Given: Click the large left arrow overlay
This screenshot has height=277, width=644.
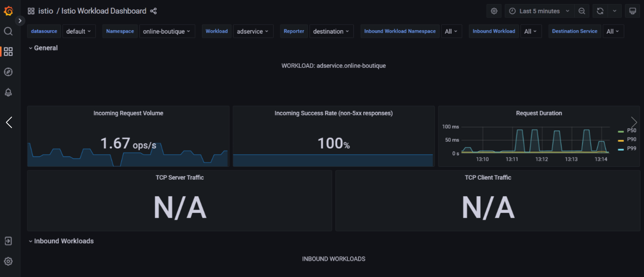Looking at the screenshot, I should click(9, 122).
